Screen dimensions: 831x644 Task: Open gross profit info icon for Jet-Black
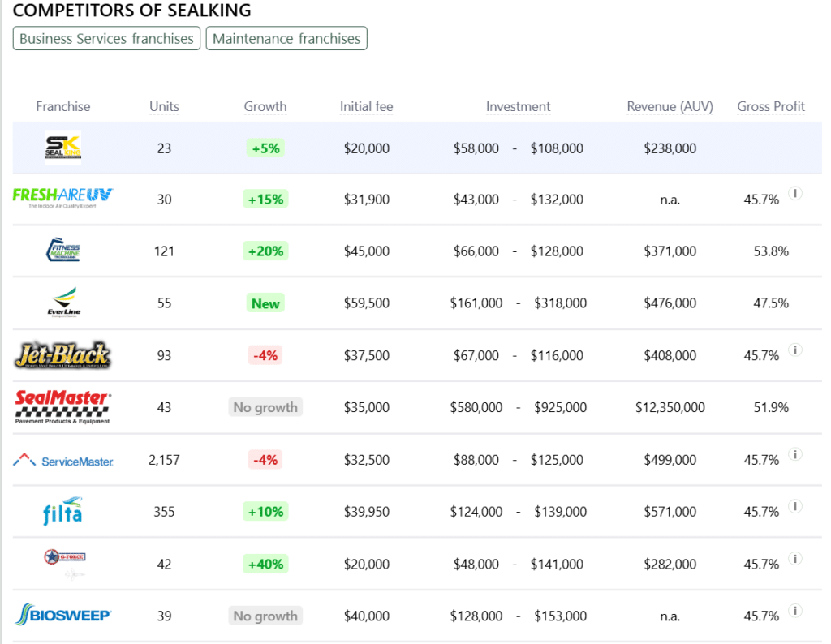[795, 350]
